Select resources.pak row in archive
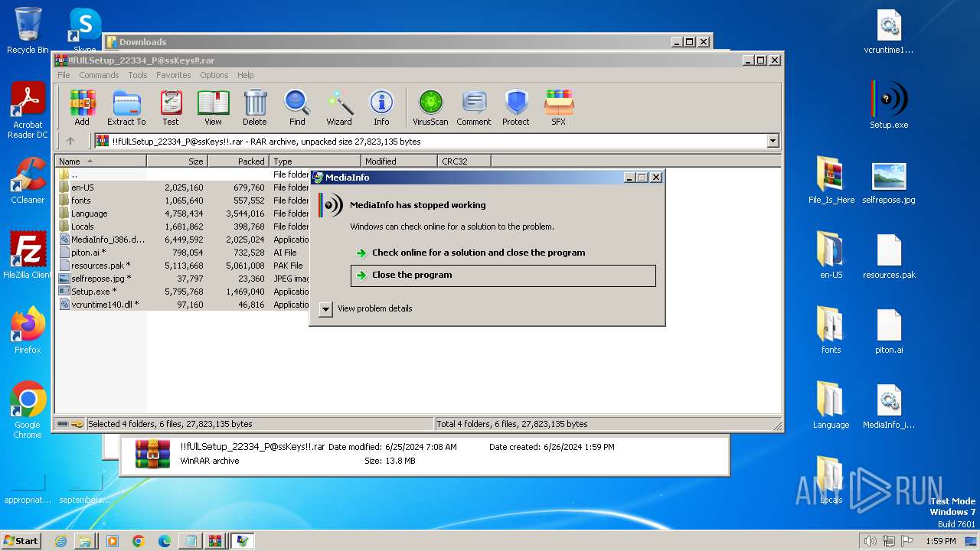This screenshot has height=551, width=980. point(183,266)
